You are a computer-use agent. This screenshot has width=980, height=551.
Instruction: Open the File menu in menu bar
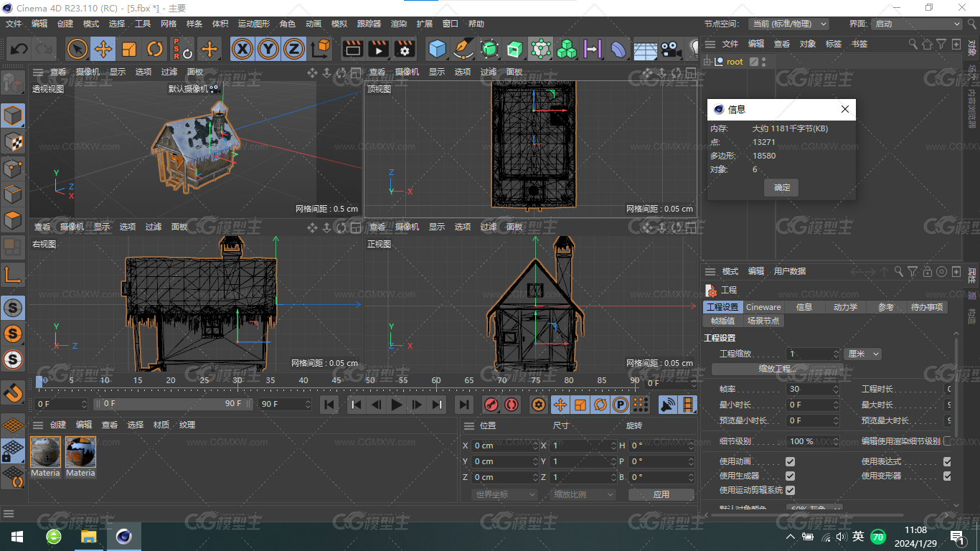point(14,24)
